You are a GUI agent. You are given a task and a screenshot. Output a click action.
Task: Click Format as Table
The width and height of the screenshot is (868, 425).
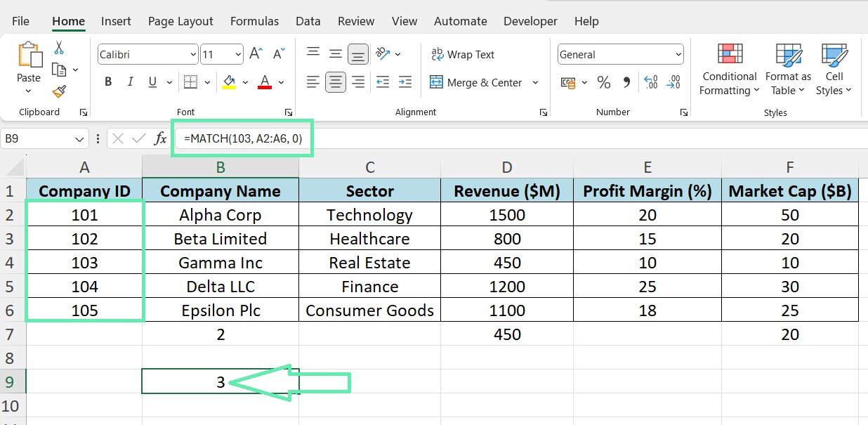coord(788,69)
